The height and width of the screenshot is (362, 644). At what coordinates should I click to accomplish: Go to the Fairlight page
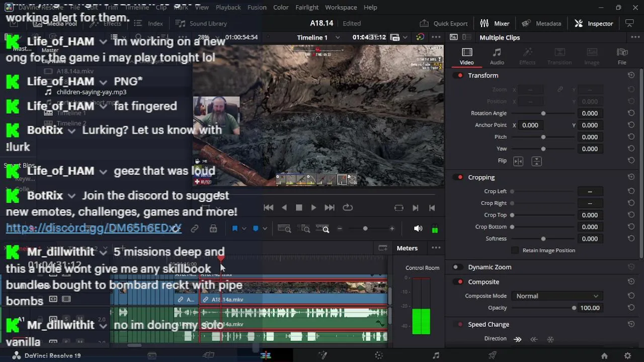(x=436, y=355)
